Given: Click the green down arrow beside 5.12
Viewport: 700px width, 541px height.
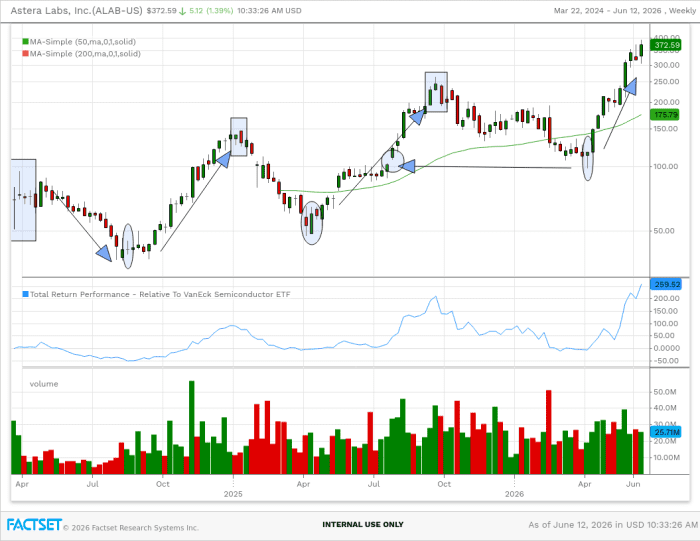Looking at the screenshot, I should click(x=182, y=11).
